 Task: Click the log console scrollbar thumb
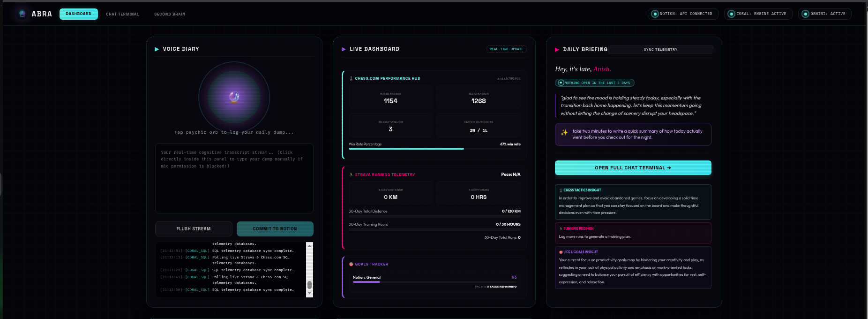click(309, 285)
